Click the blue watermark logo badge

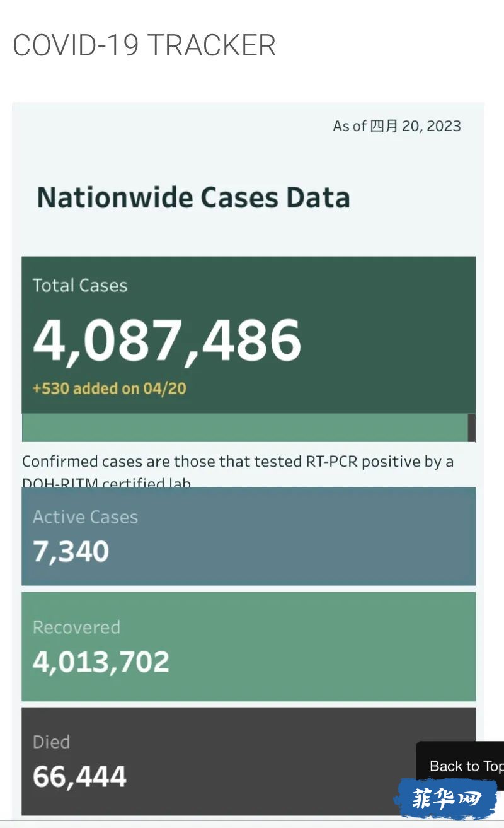[447, 799]
